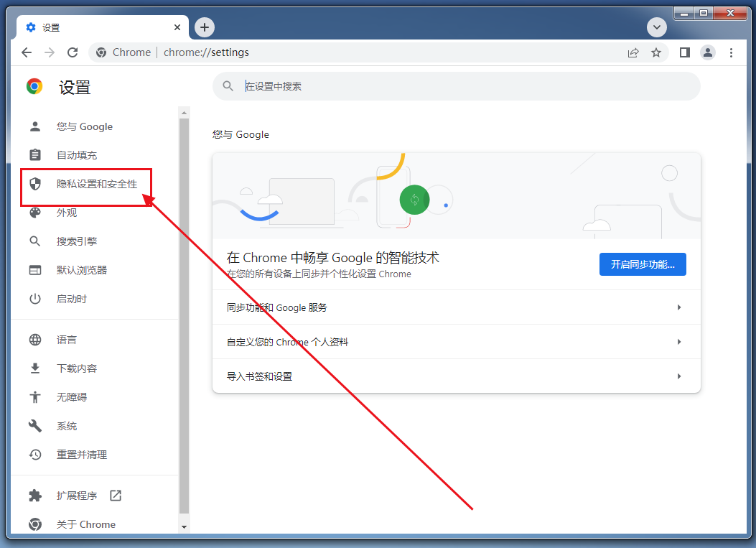Click the Chrome icon beside 关于 Chrome

coord(35,524)
